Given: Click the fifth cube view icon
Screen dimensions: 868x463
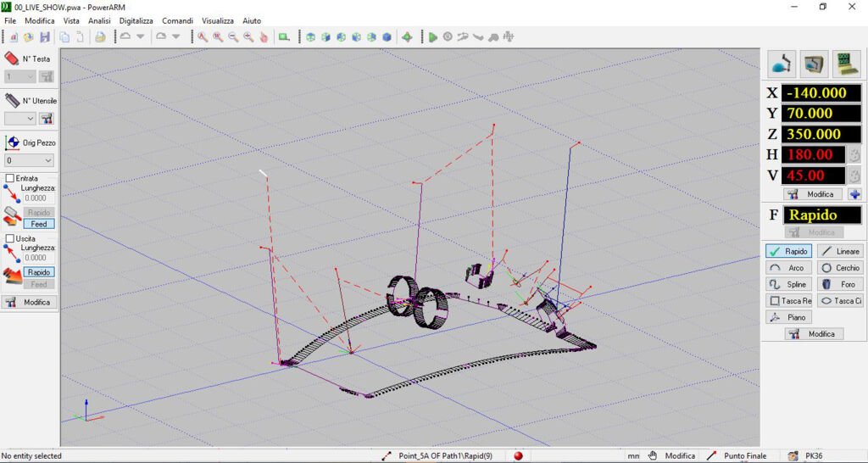Looking at the screenshot, I should point(371,37).
